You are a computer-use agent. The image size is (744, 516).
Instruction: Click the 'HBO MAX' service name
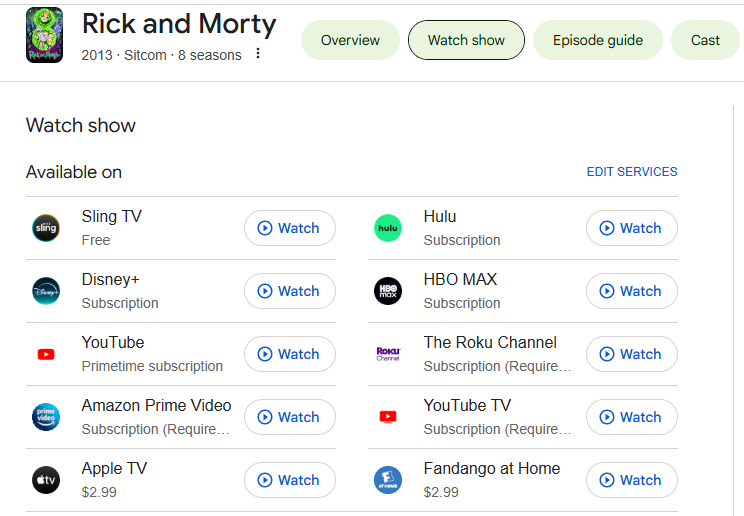(460, 279)
